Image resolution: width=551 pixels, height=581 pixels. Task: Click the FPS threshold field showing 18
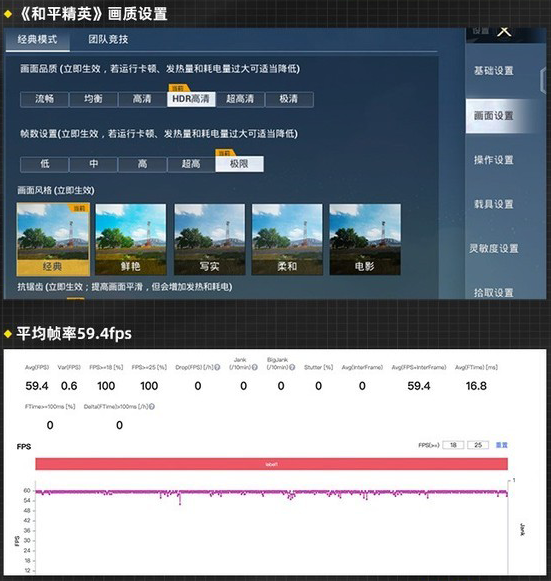pos(453,445)
